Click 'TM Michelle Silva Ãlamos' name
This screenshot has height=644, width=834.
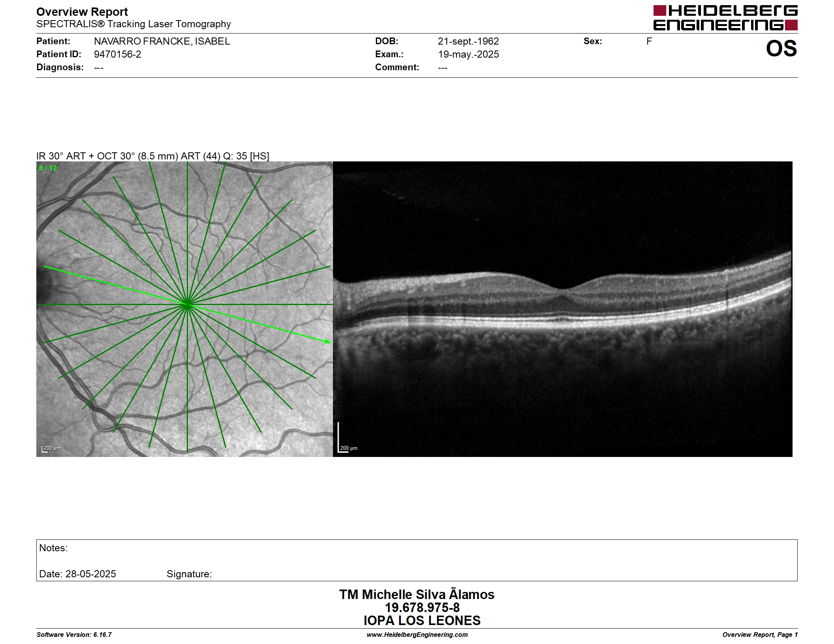coord(417,594)
